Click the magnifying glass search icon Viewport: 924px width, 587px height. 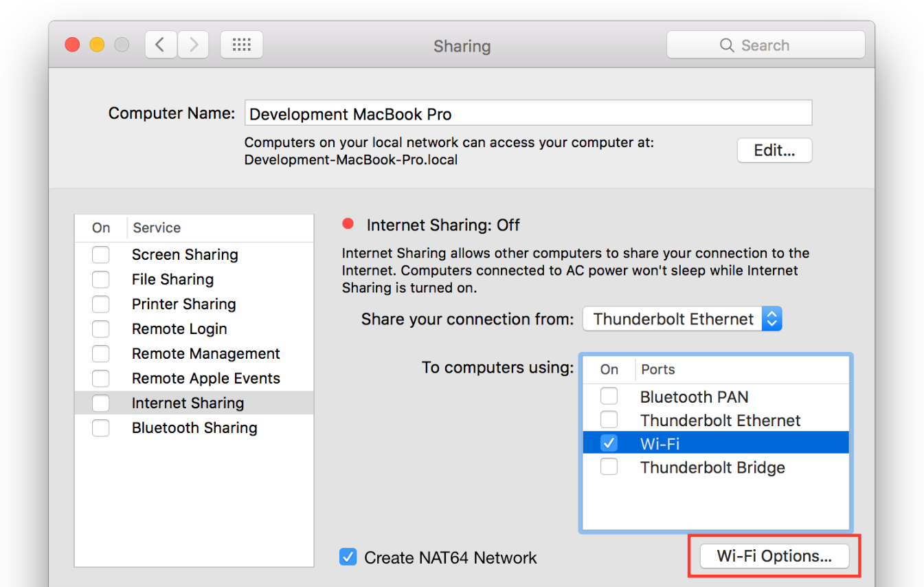click(x=727, y=45)
